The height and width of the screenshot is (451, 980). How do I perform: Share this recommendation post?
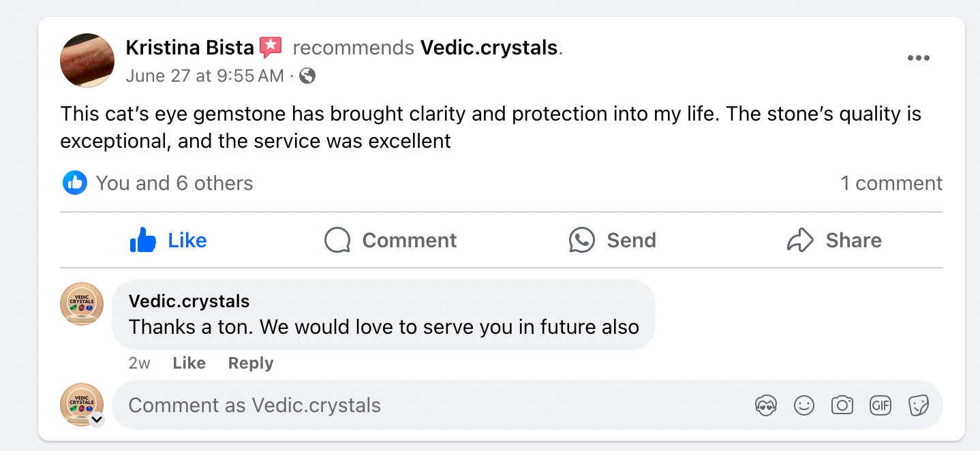pos(834,240)
